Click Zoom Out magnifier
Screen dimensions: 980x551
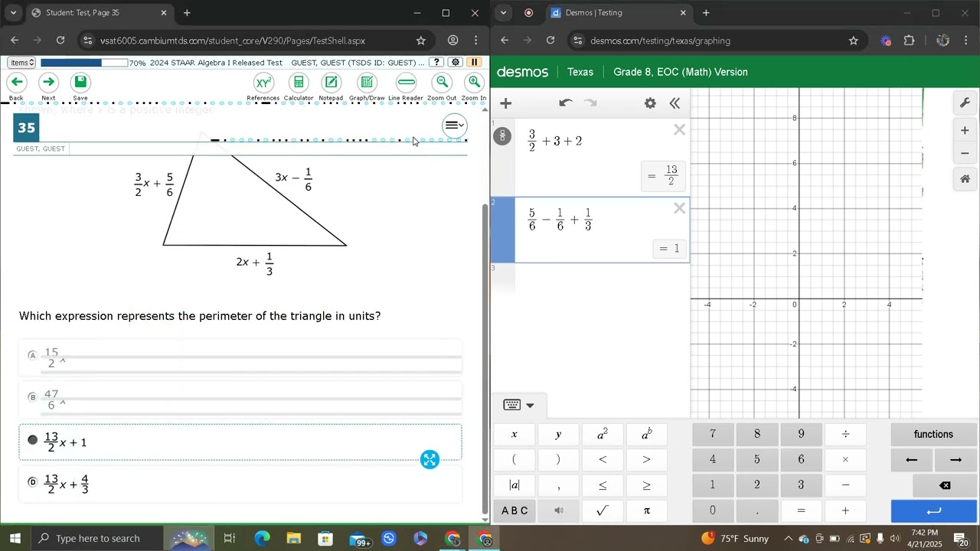[x=442, y=83]
